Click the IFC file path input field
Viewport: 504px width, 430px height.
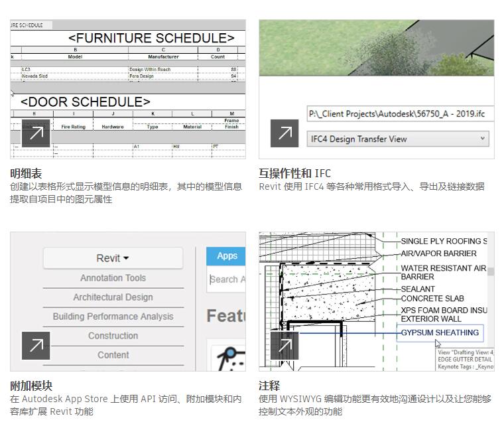[398, 113]
